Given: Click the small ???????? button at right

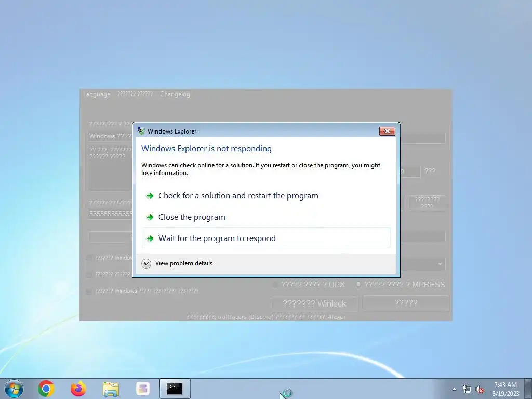Looking at the screenshot, I should pyautogui.click(x=427, y=203).
